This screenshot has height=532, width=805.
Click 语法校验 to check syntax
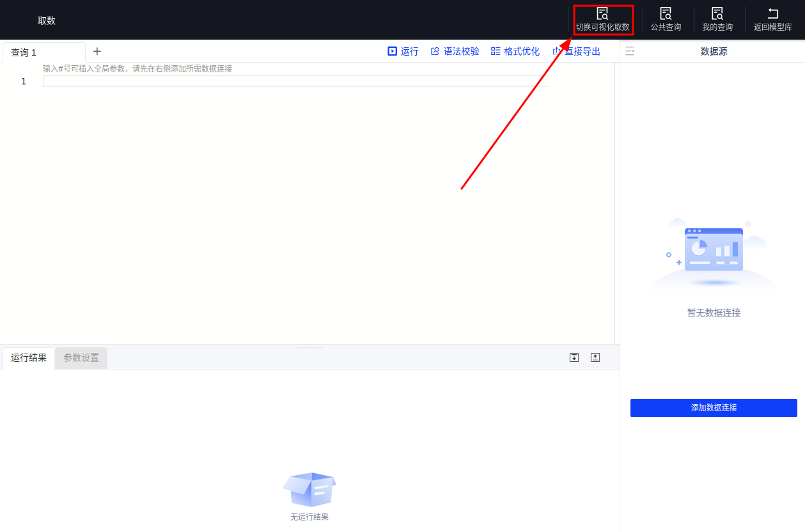(x=455, y=51)
